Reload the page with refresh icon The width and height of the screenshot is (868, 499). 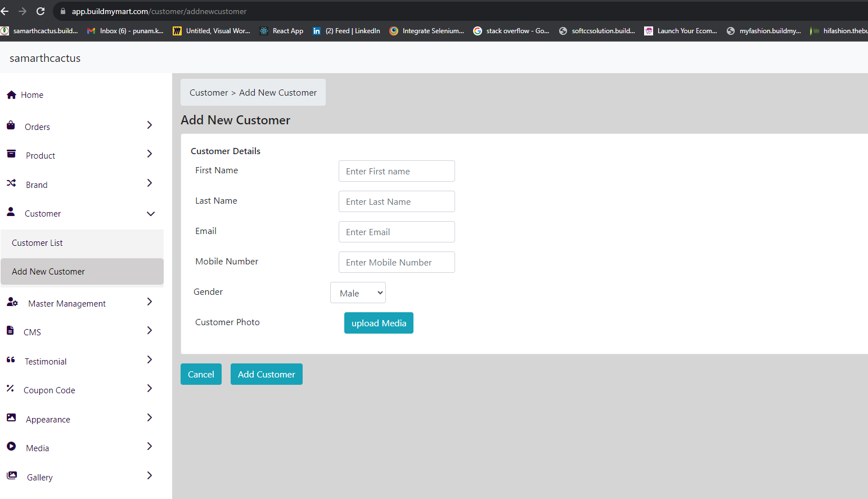tap(41, 11)
